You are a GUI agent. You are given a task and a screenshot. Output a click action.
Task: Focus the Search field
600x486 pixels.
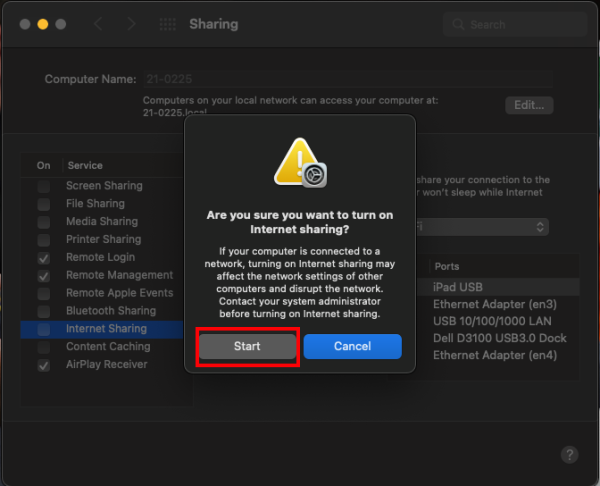pos(515,24)
